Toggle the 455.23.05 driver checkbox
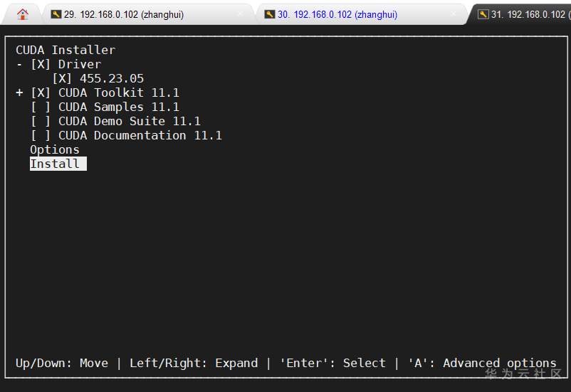 tap(62, 79)
